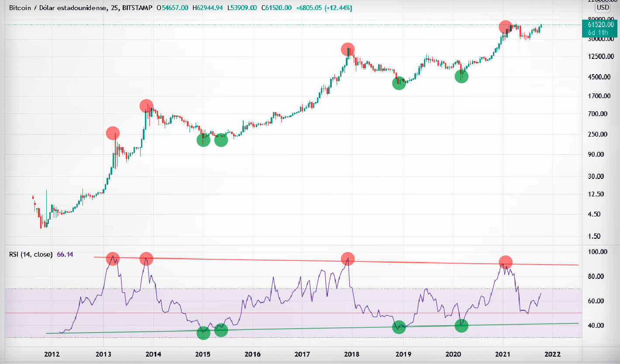The height and width of the screenshot is (364, 620).
Task: Select the leftmost green RSI circle at 2015
Action: click(x=203, y=333)
